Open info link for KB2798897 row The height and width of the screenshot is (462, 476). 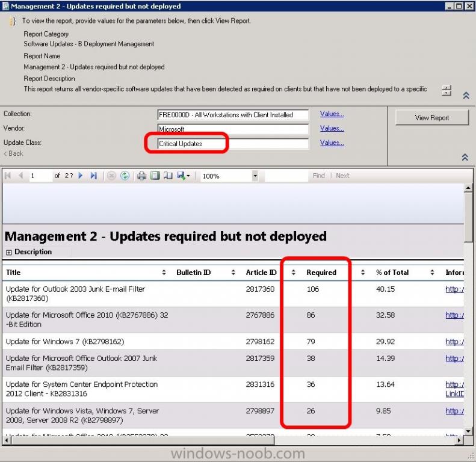click(454, 411)
